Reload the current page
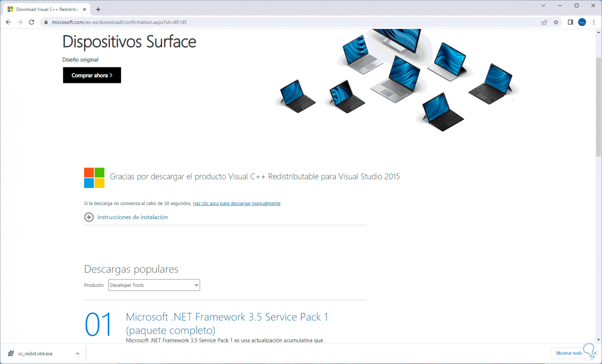Image resolution: width=602 pixels, height=364 pixels. [32, 22]
